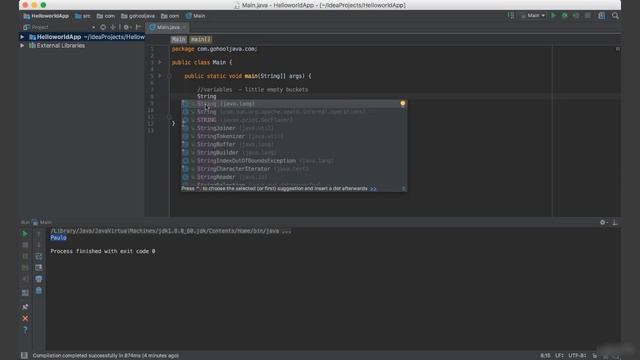Close the Main.java editor tab
This screenshot has height=360, width=640.
pos(184,27)
